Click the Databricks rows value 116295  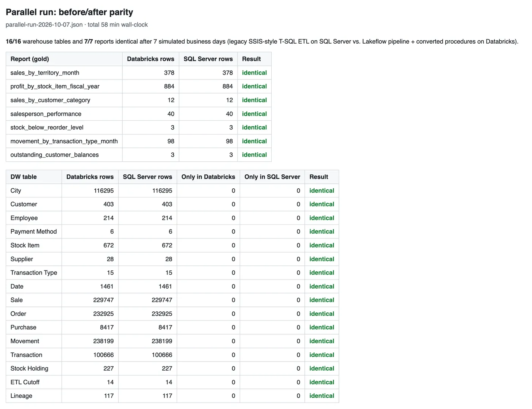(x=104, y=190)
